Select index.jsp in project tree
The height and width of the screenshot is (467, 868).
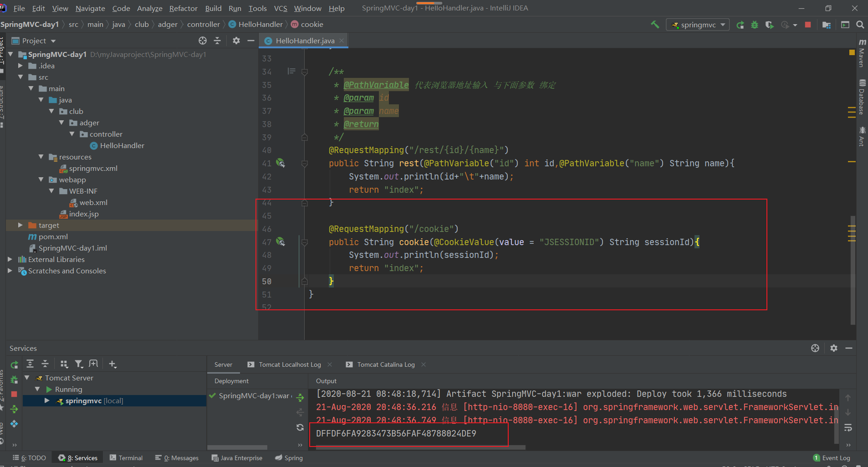click(79, 214)
